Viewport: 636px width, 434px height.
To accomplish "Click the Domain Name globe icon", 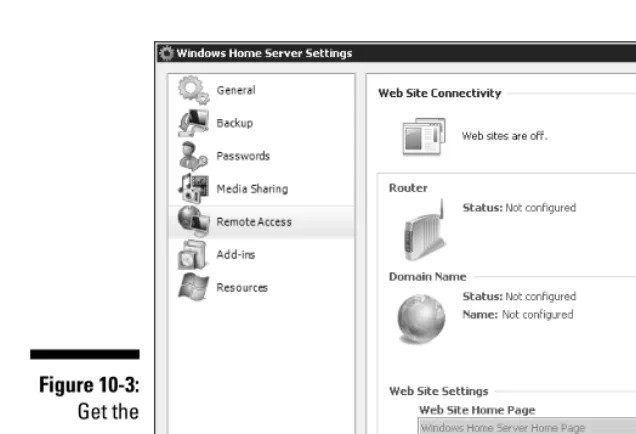I will click(421, 319).
